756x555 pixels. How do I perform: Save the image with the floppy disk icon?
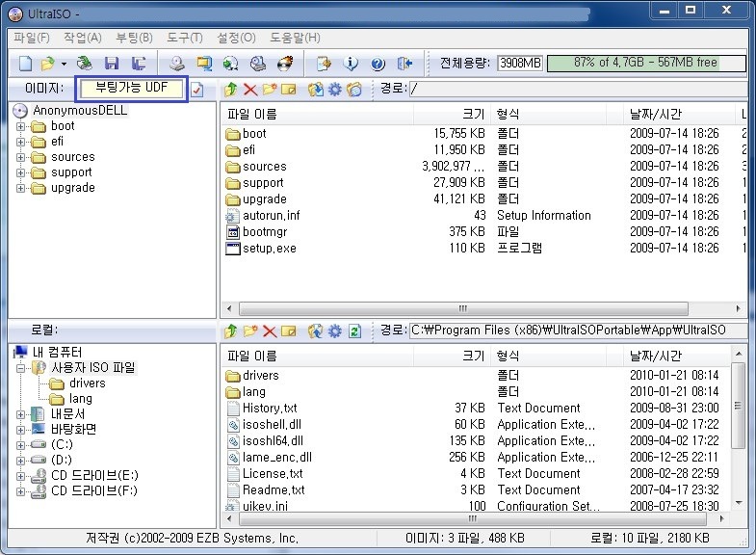point(112,64)
